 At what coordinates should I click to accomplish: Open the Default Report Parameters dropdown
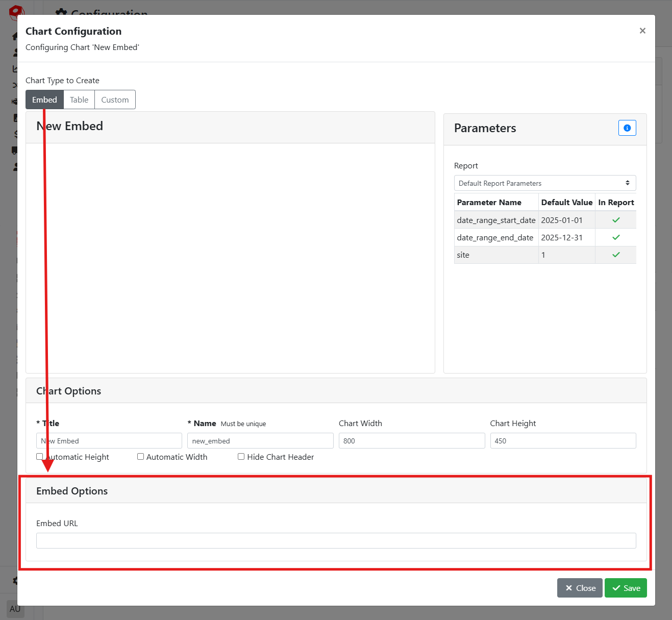point(544,183)
